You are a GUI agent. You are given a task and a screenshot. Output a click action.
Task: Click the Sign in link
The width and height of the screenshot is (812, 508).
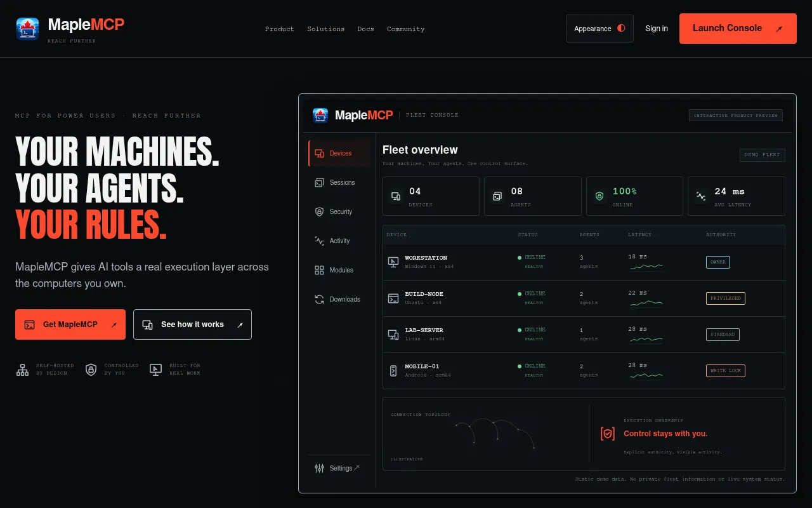(657, 29)
